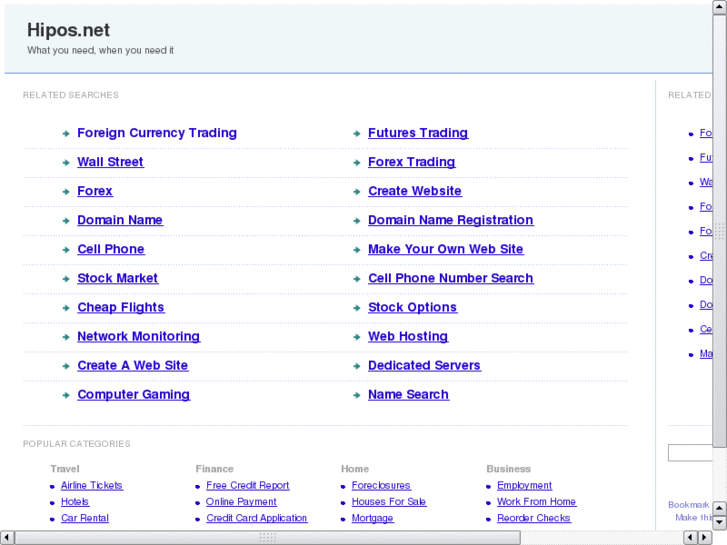Click the Cheap Flights link

[x=121, y=308]
